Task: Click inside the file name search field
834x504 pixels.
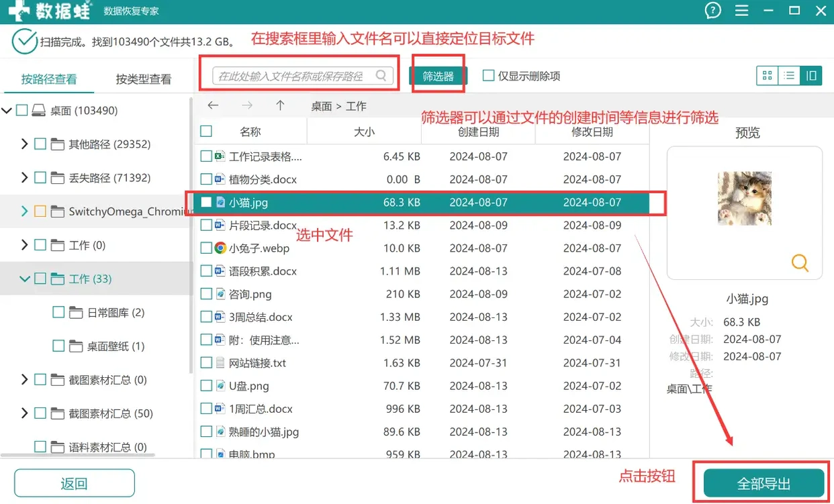Action: 289,76
